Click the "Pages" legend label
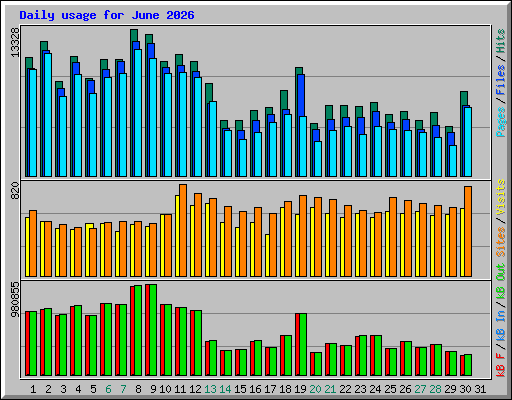This screenshot has width=512, height=400. pos(501,122)
